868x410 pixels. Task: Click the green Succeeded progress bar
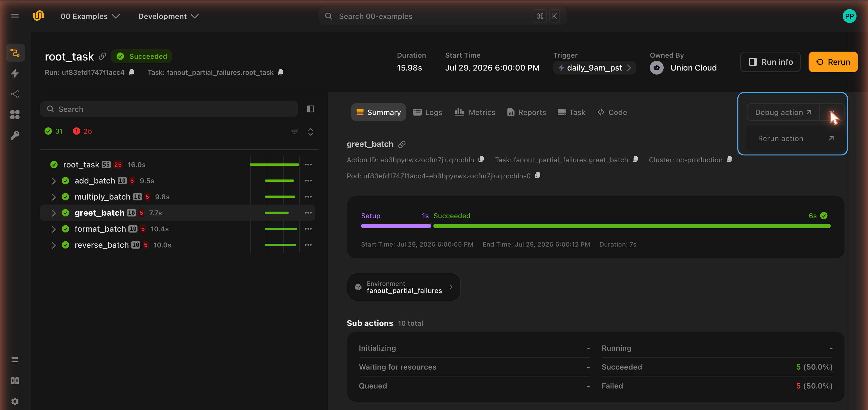632,226
